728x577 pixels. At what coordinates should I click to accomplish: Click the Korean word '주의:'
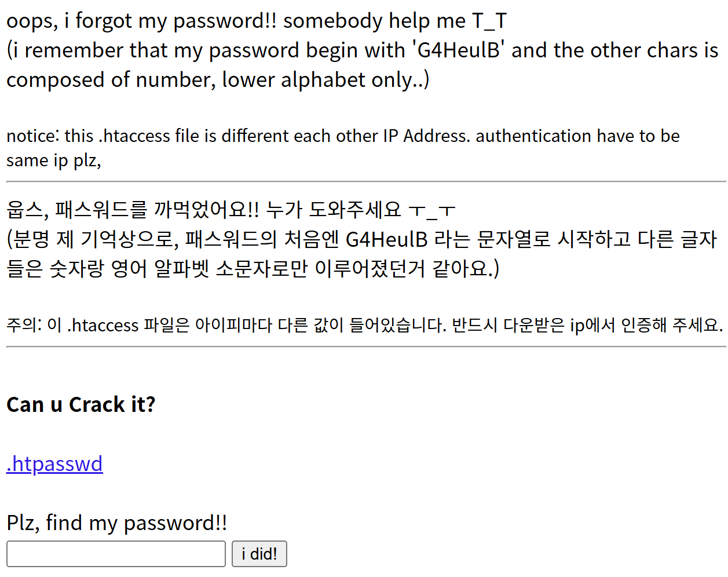pos(24,325)
